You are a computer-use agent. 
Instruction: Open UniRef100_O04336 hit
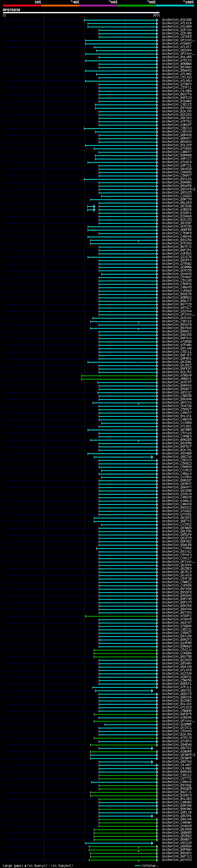click(x=176, y=406)
